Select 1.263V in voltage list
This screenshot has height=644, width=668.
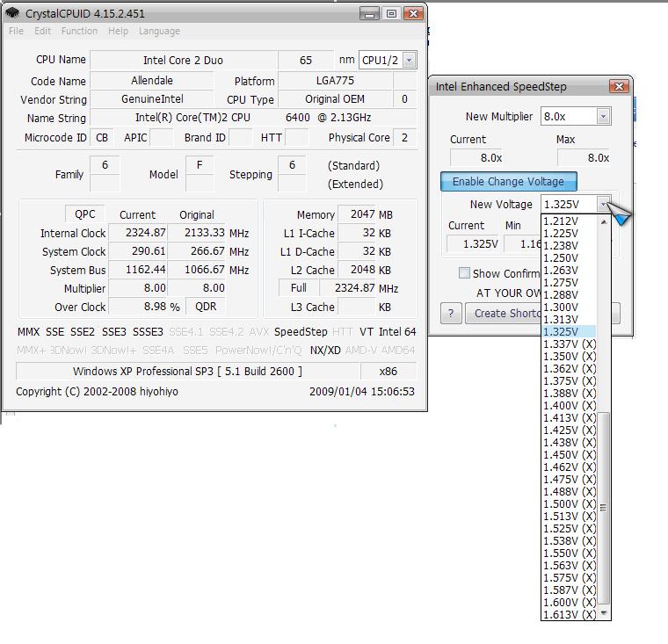(x=569, y=271)
